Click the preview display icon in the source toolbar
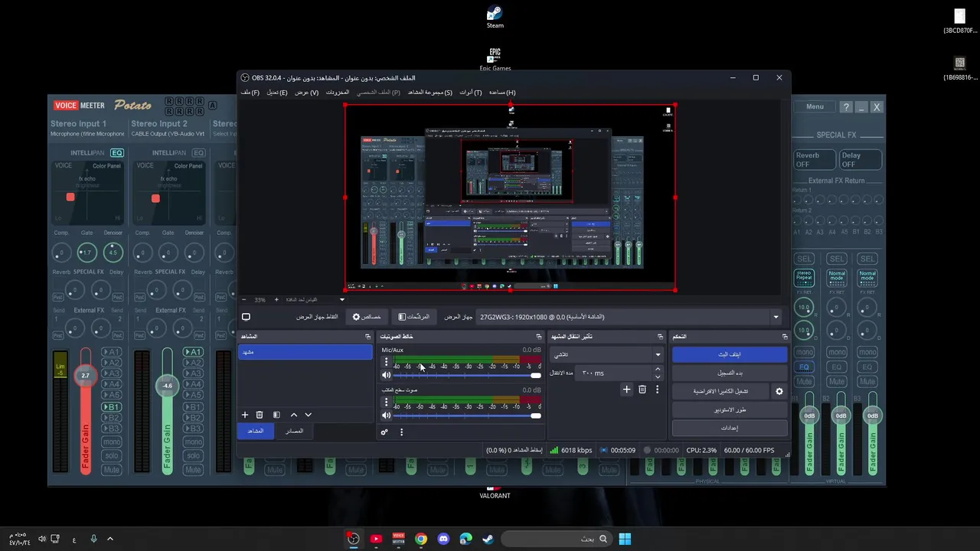980x551 pixels. tap(246, 317)
